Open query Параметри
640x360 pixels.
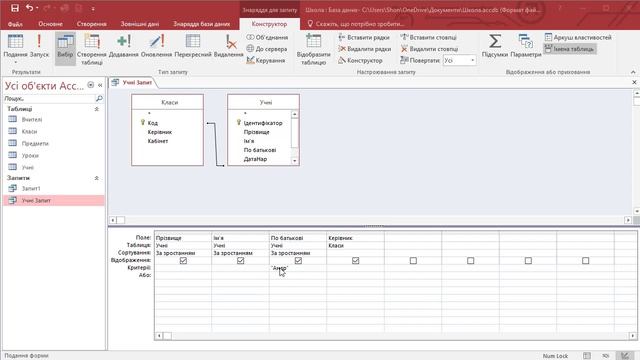point(526,45)
